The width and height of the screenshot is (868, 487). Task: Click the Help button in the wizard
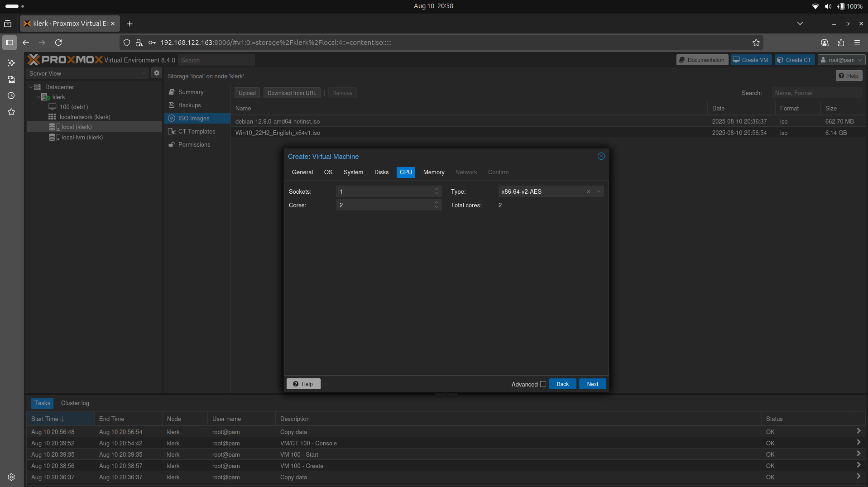[x=303, y=383]
